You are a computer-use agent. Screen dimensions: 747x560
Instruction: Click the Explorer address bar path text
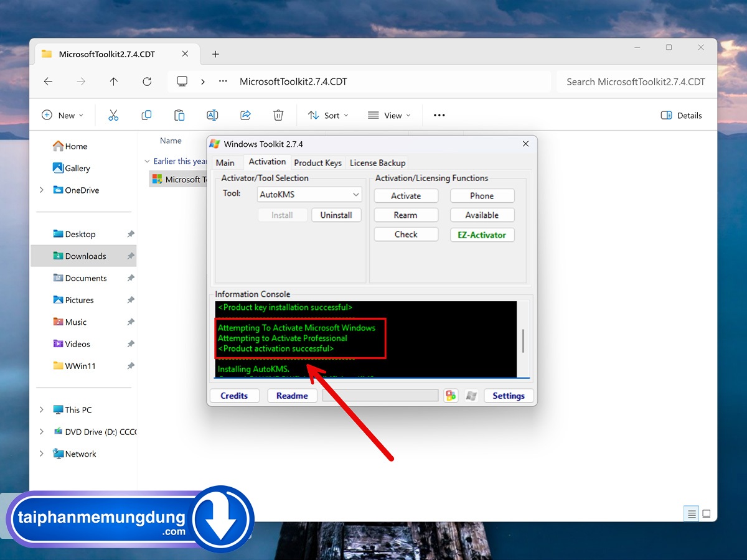(x=293, y=82)
